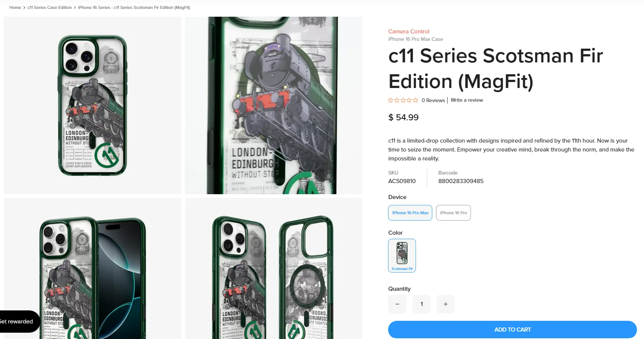Viewport: 644px width, 339px height.
Task: Open the 0 Reviews link
Action: coord(433,100)
